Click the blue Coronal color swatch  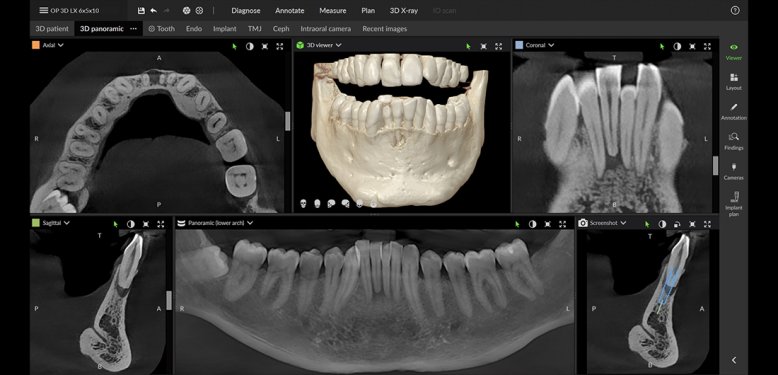519,45
